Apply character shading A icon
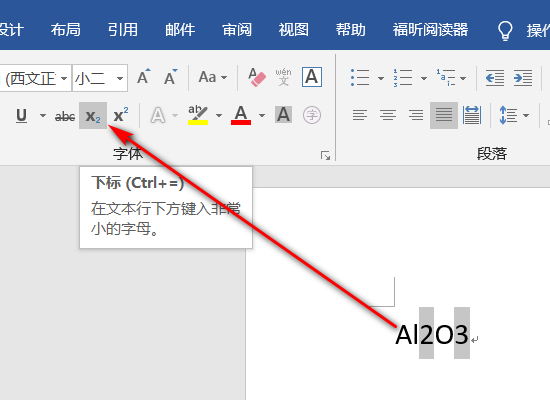The image size is (550, 400). point(283,115)
